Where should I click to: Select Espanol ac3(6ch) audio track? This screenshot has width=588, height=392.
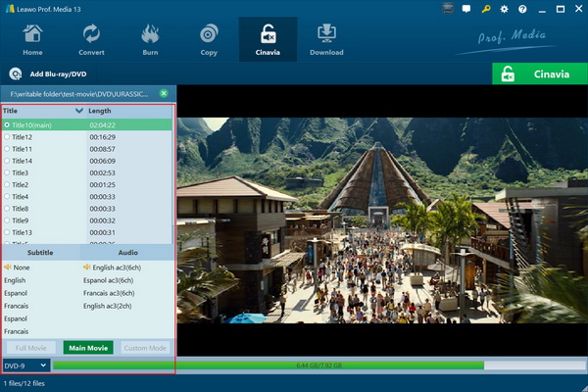pyautogui.click(x=108, y=280)
